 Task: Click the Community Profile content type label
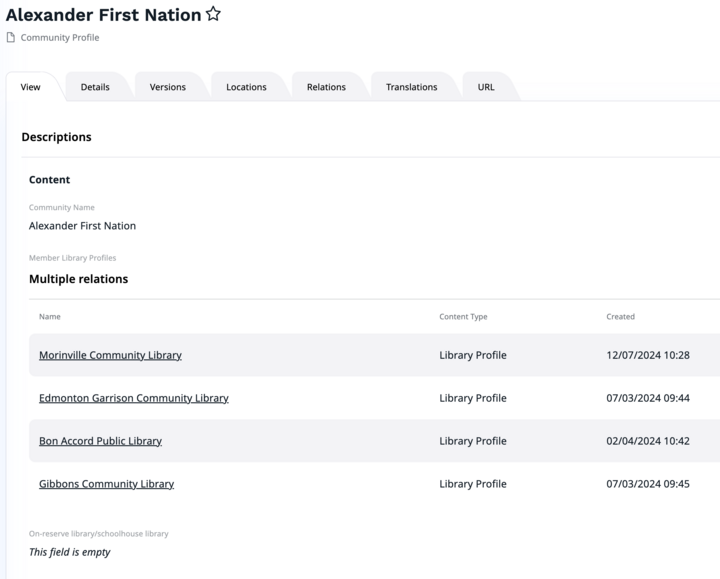[x=60, y=37]
